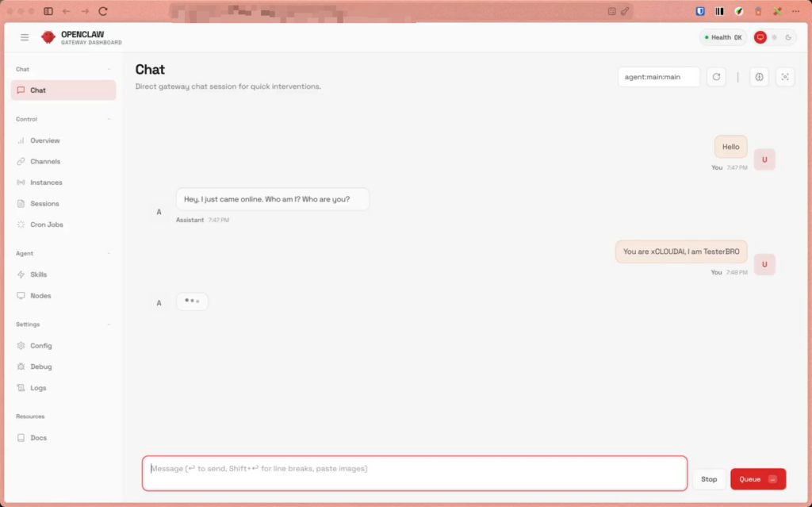The image size is (812, 507).
Task: Toggle the browser sidebar panel icon
Action: [48, 11]
